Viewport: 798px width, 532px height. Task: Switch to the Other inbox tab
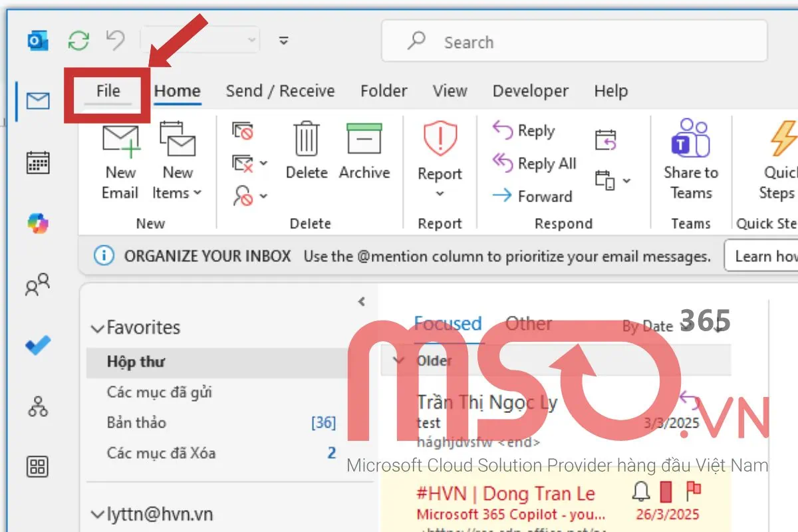[529, 324]
